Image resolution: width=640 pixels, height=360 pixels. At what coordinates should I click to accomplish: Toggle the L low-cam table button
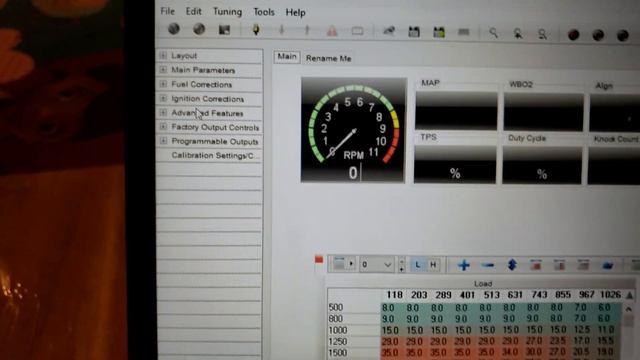coord(417,265)
